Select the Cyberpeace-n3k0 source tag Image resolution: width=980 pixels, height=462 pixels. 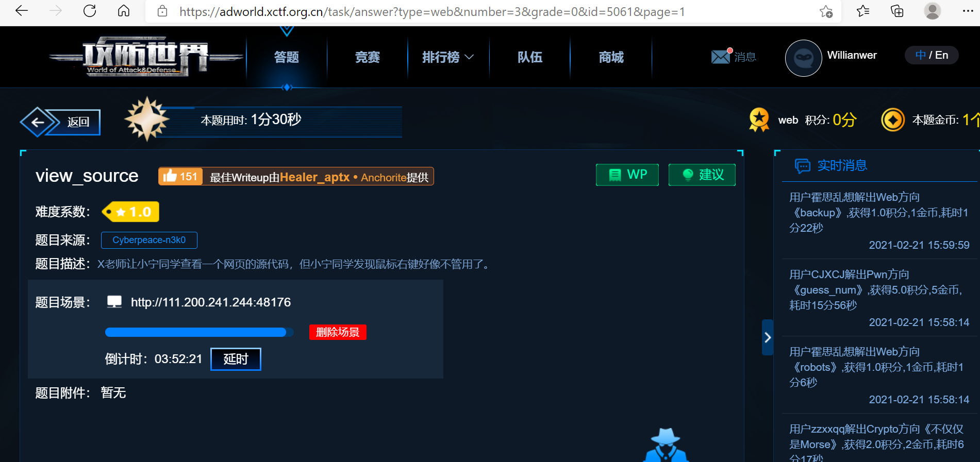(149, 240)
